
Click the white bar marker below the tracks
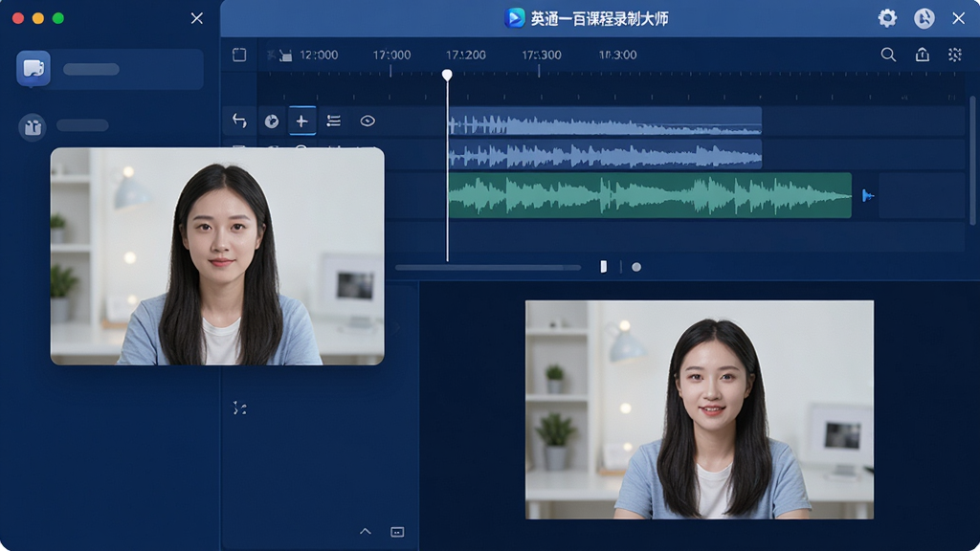(x=603, y=267)
